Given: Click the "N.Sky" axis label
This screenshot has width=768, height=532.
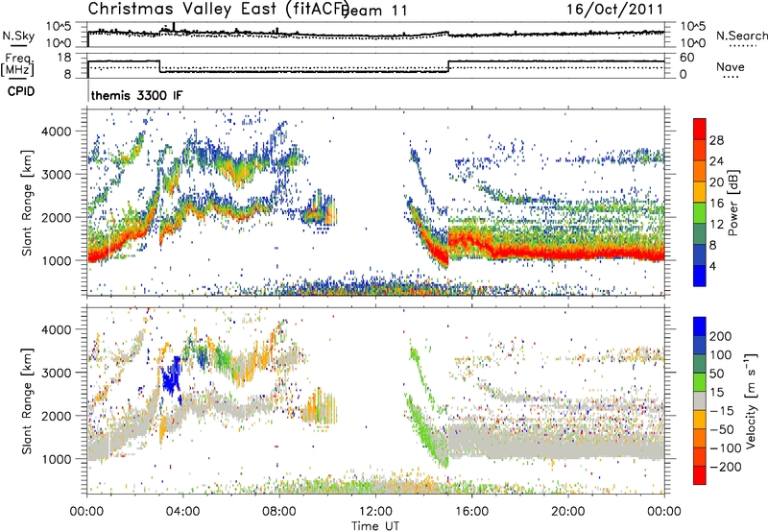Looking at the screenshot, I should tap(18, 36).
